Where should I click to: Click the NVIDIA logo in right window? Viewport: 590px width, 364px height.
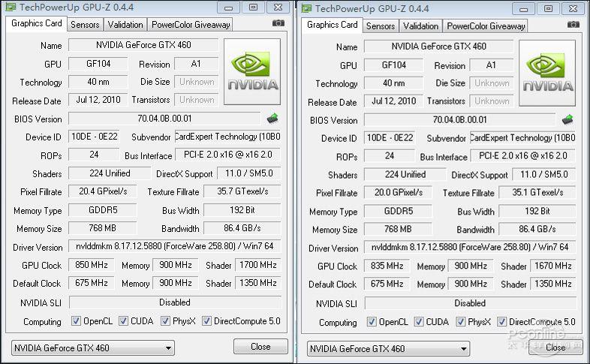(547, 73)
